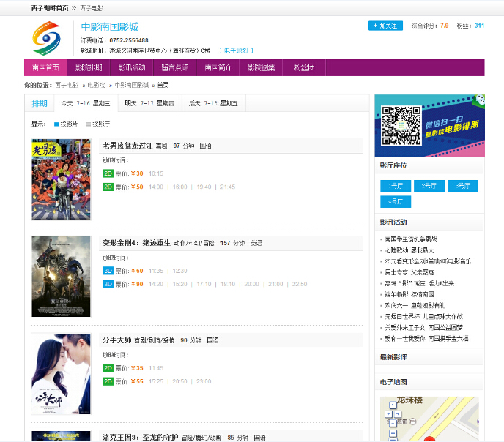Select the 后天 7-18 星期五 schedule tab
This screenshot has width=504, height=442.
(x=214, y=103)
